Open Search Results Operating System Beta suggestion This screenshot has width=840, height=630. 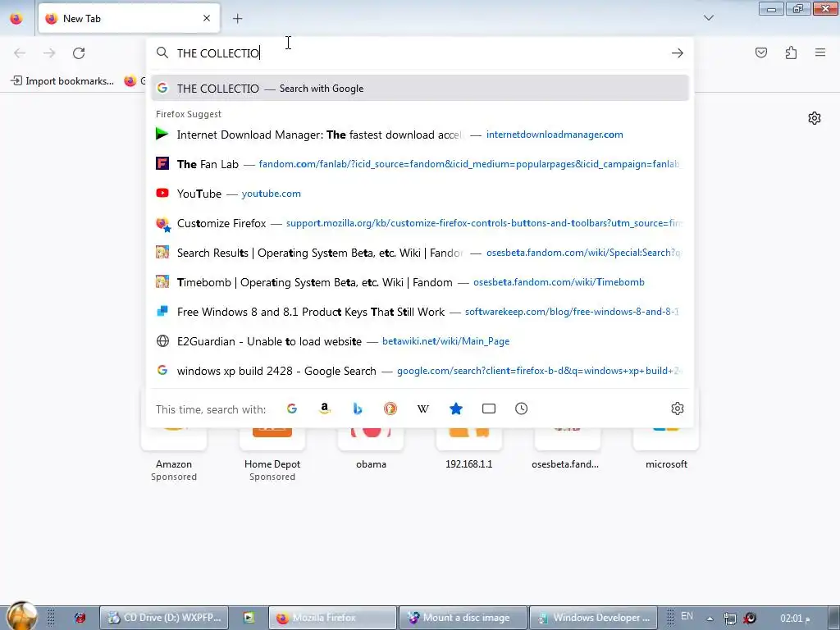pyautogui.click(x=420, y=253)
